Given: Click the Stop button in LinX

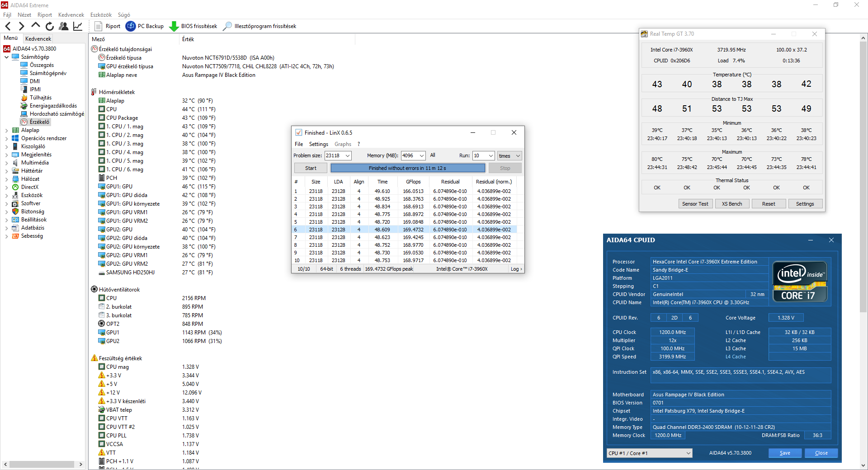Looking at the screenshot, I should (505, 168).
